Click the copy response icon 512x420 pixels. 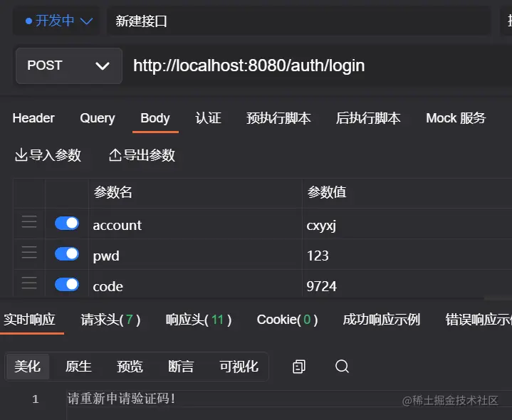(x=299, y=367)
